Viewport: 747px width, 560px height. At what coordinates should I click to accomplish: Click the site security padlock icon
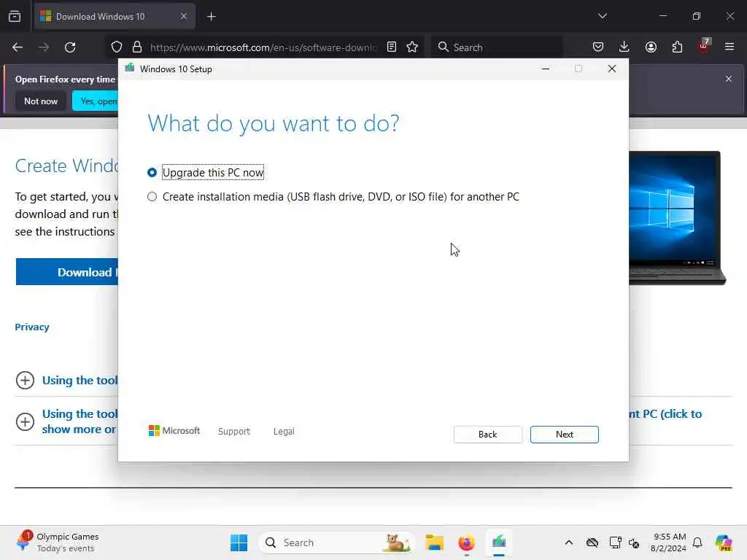click(137, 47)
